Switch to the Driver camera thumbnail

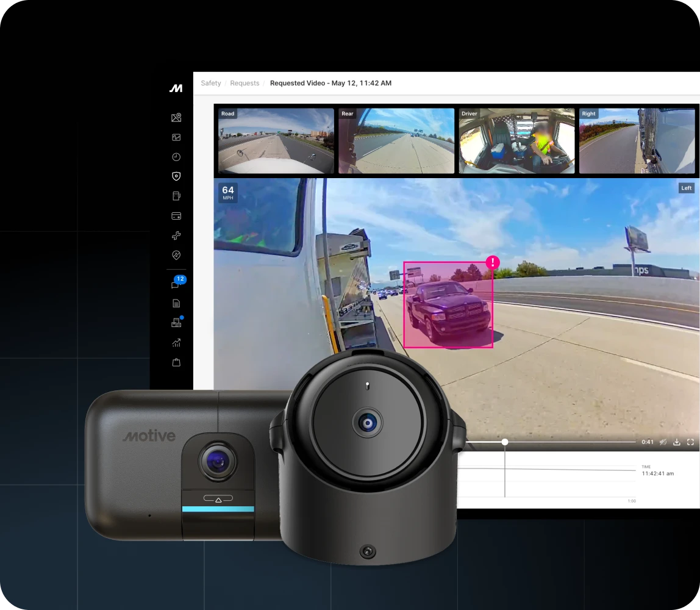[516, 141]
